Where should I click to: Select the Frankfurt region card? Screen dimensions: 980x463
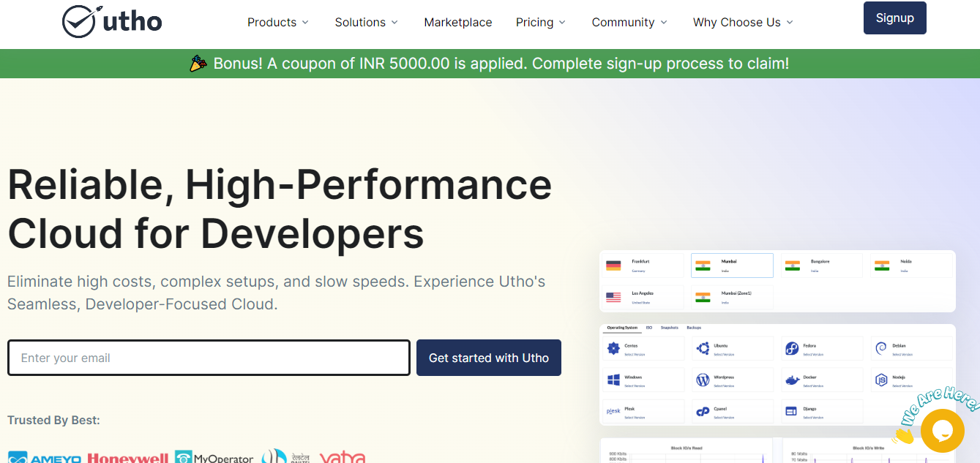[642, 265]
